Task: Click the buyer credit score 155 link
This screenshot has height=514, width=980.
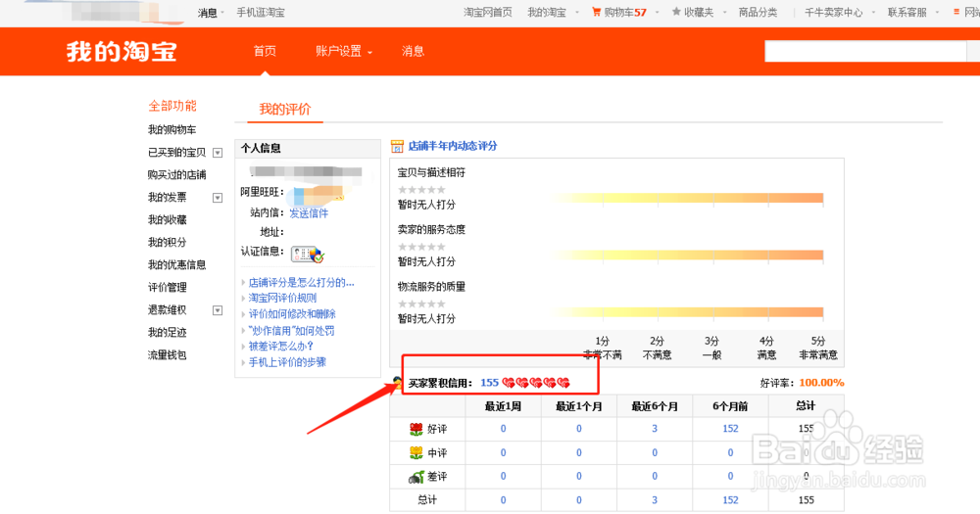Action: click(x=489, y=382)
